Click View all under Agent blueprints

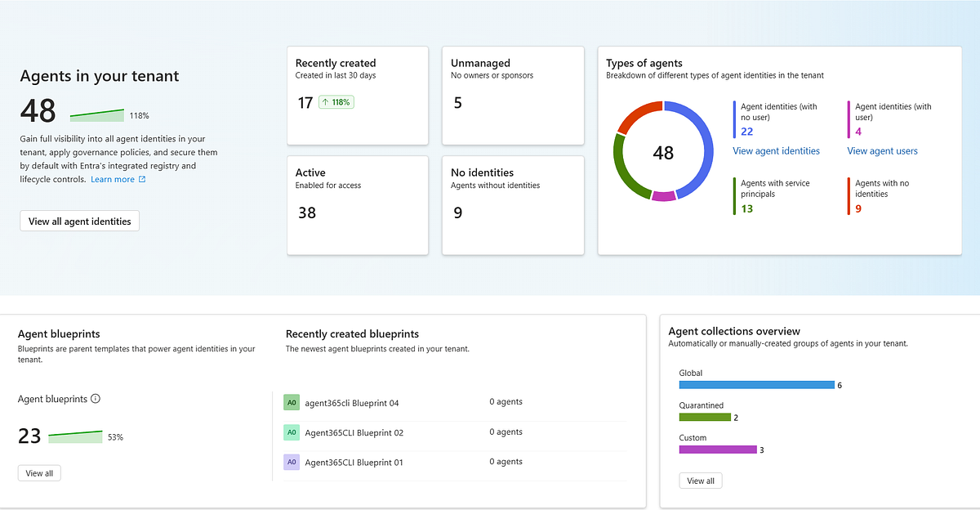pos(39,473)
